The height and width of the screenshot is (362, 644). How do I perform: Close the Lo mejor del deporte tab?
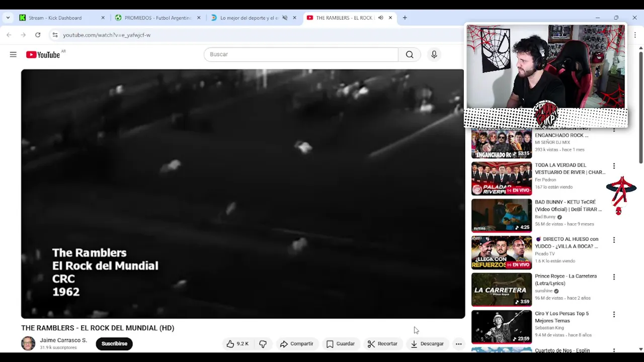click(294, 18)
